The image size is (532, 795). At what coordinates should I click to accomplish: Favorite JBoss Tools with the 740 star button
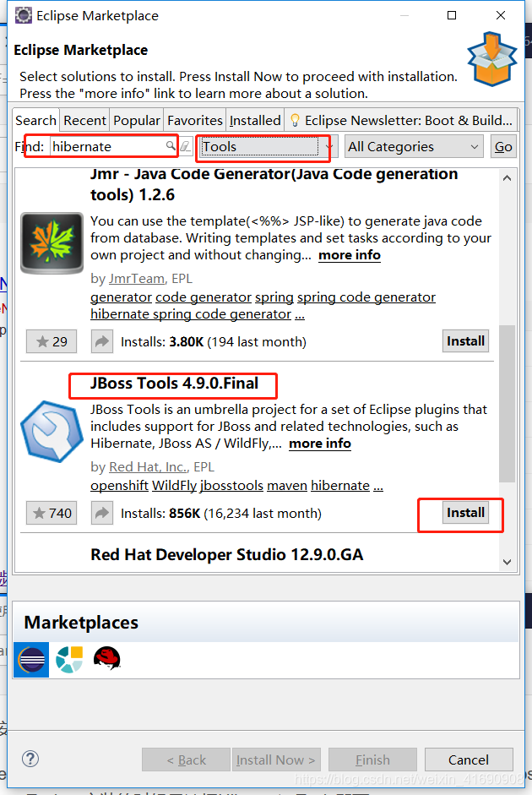click(52, 513)
